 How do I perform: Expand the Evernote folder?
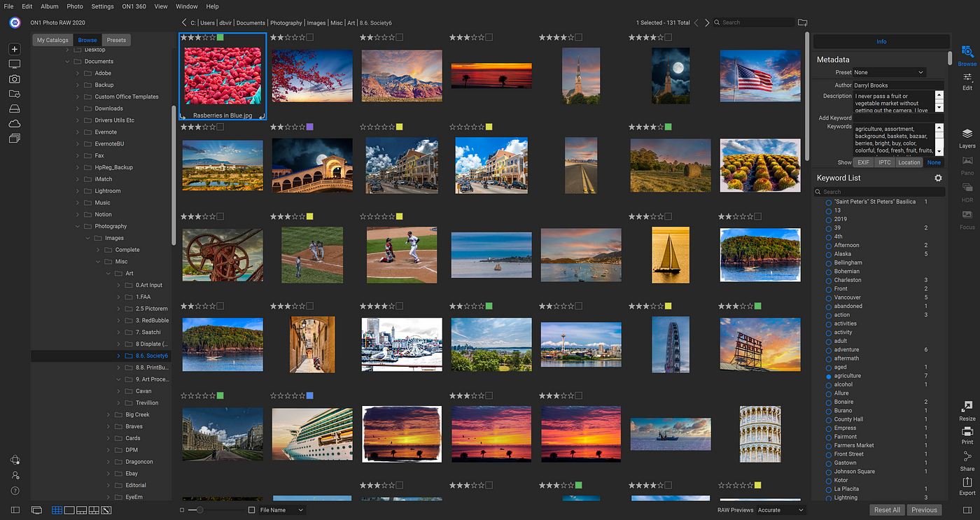pos(78,132)
